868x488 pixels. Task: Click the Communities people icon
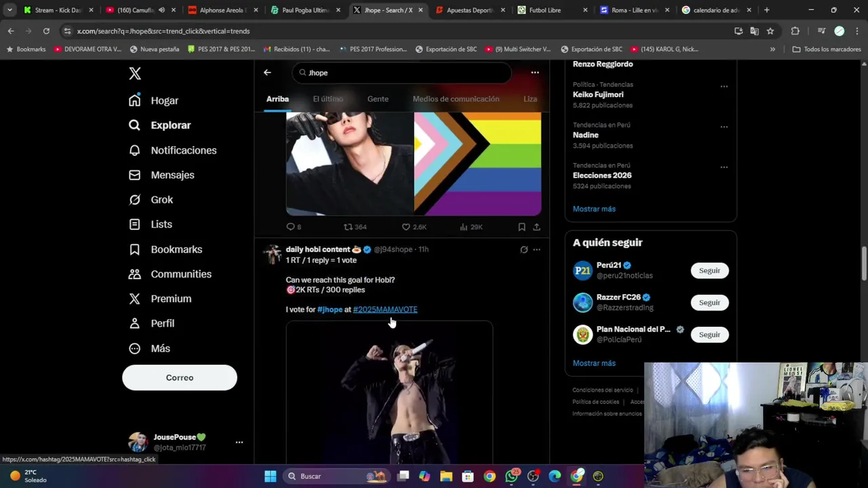tap(135, 274)
